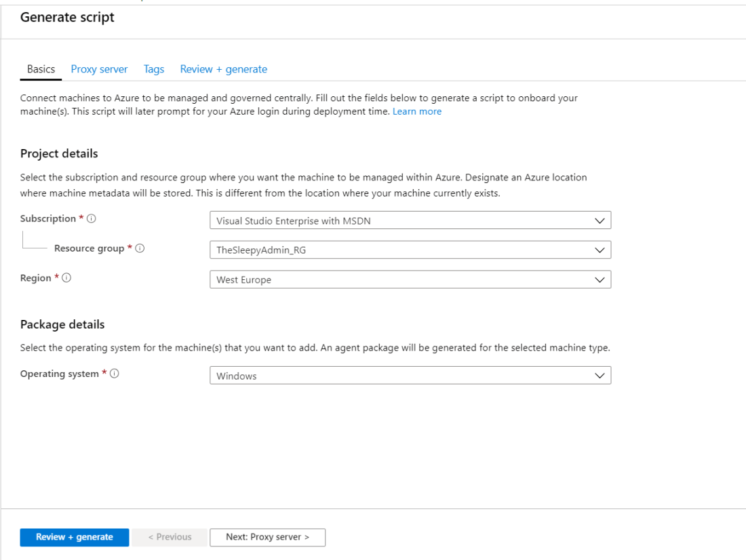Expand the West Europe region selector
The height and width of the screenshot is (560, 746).
point(400,279)
